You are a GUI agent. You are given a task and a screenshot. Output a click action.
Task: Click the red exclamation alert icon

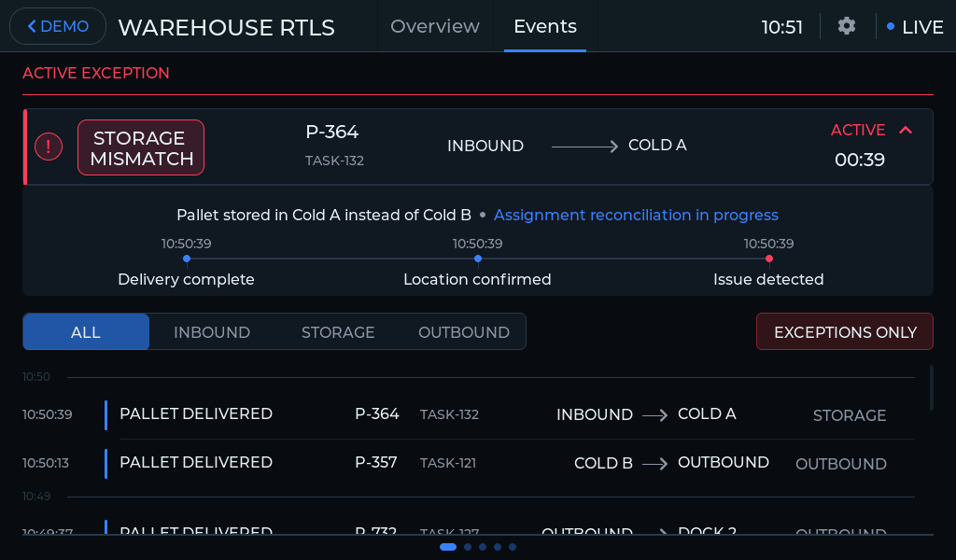(49, 147)
